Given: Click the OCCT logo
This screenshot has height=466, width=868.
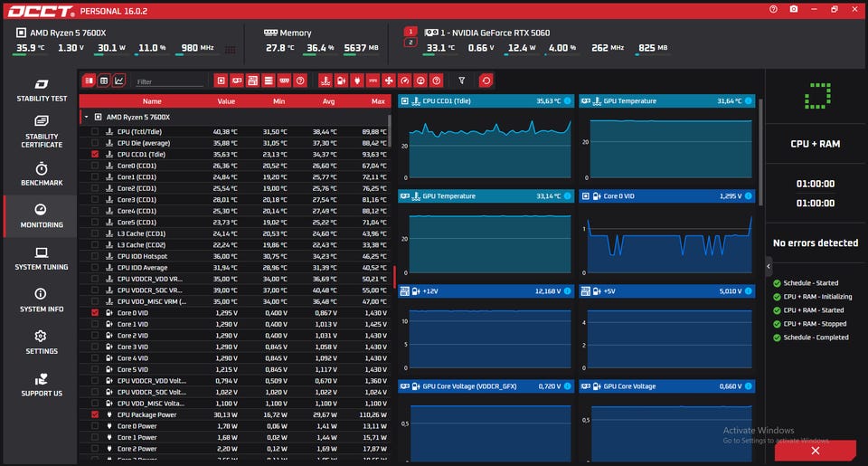Looking at the screenshot, I should 41,11.
